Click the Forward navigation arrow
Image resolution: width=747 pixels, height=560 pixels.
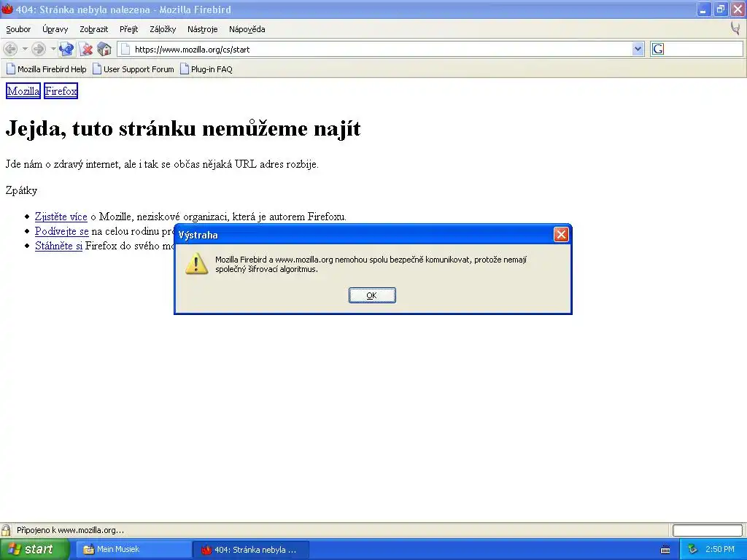39,49
